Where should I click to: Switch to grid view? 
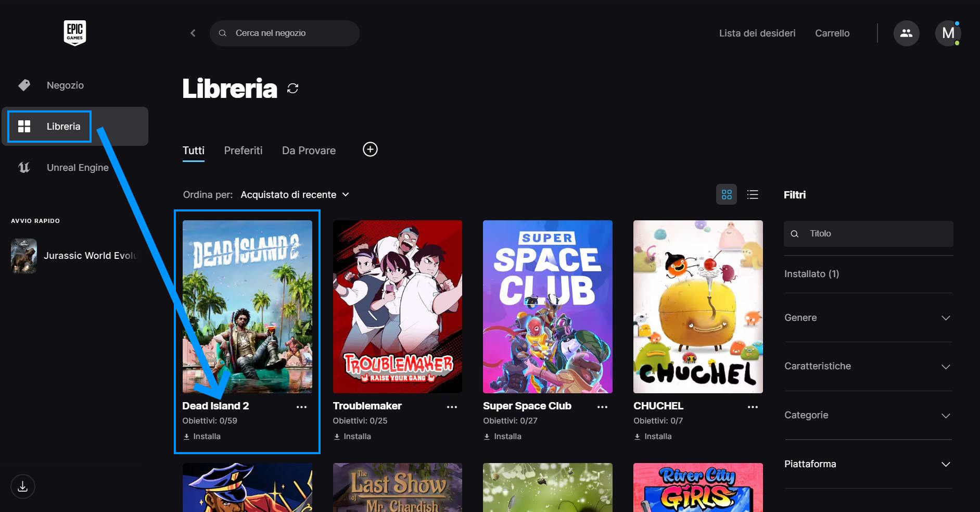727,194
